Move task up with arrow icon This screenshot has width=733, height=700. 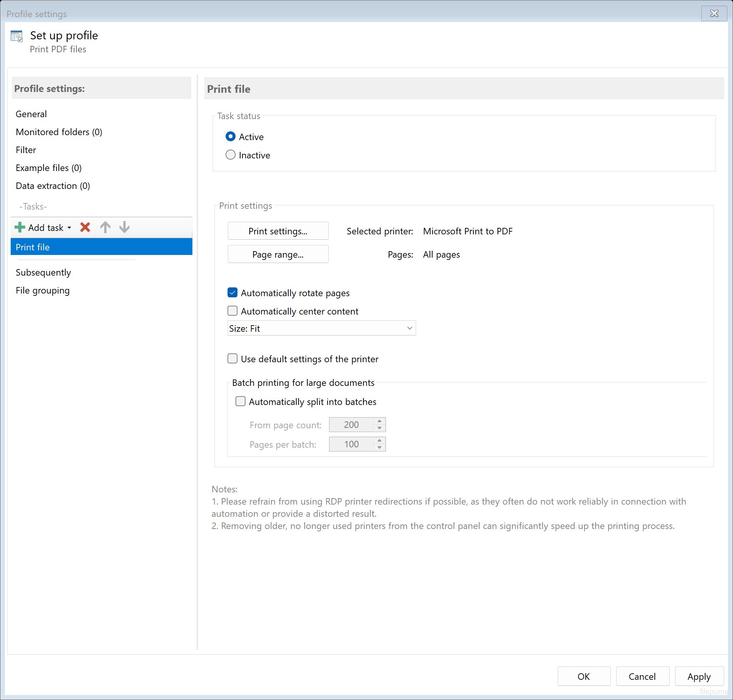click(x=105, y=227)
